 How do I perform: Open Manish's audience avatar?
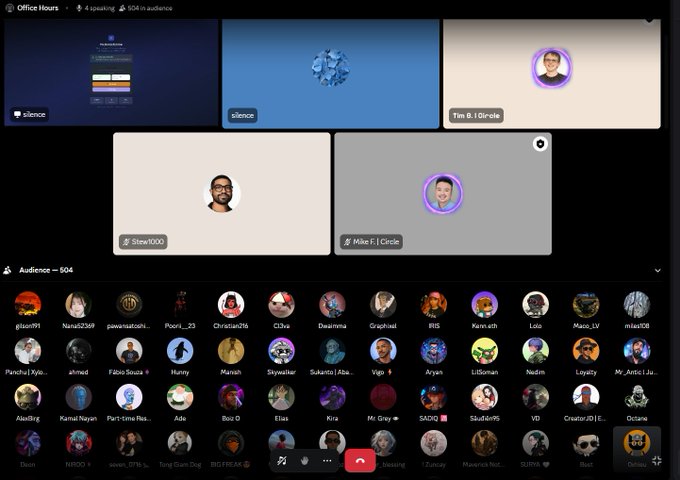click(231, 351)
